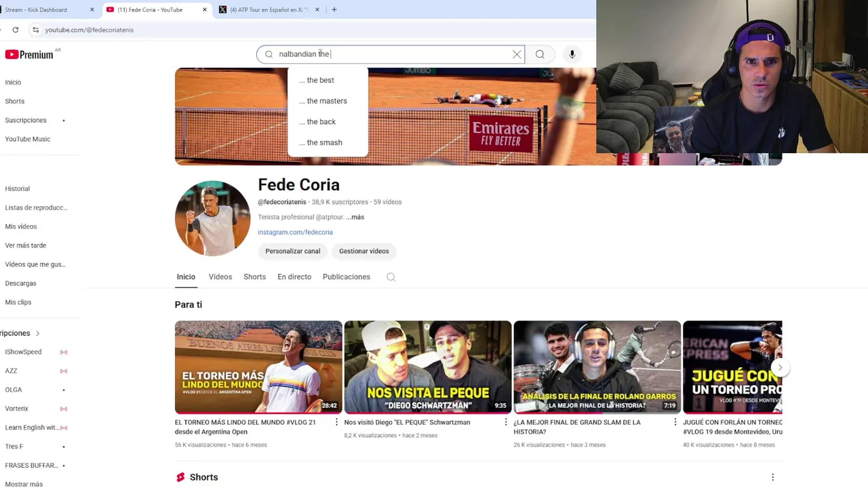Play El Torneo Más Lindo del Mundo thumbnail

pyautogui.click(x=258, y=367)
